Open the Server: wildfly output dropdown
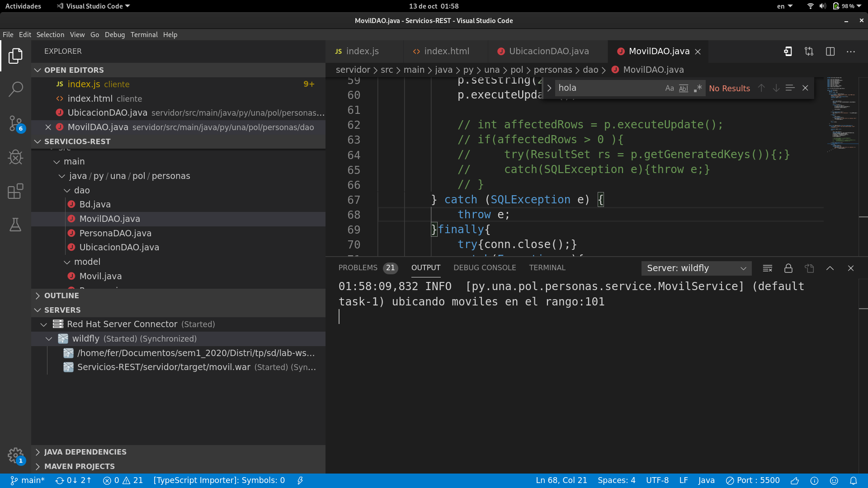Viewport: 868px width, 488px height. point(696,268)
